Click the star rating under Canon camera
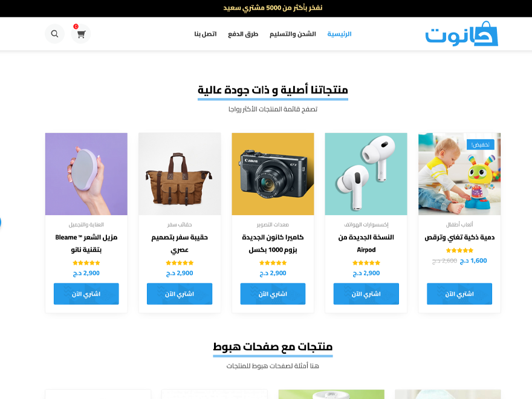This screenshot has height=399, width=532. 273,263
